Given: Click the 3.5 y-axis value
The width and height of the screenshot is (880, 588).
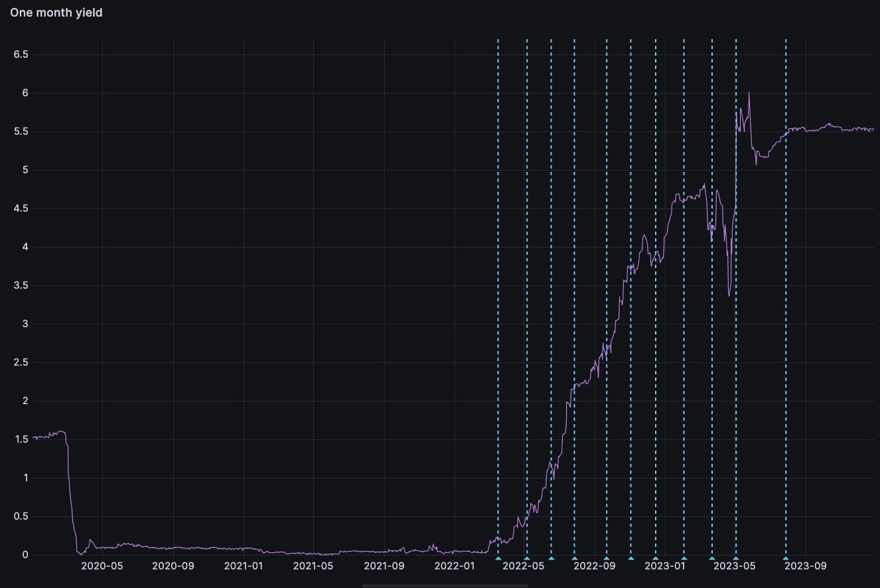Looking at the screenshot, I should tap(21, 285).
